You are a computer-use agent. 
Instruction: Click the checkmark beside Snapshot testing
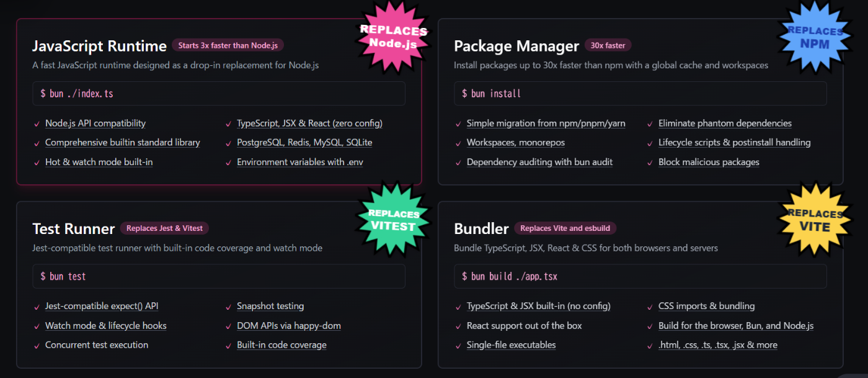click(x=229, y=306)
